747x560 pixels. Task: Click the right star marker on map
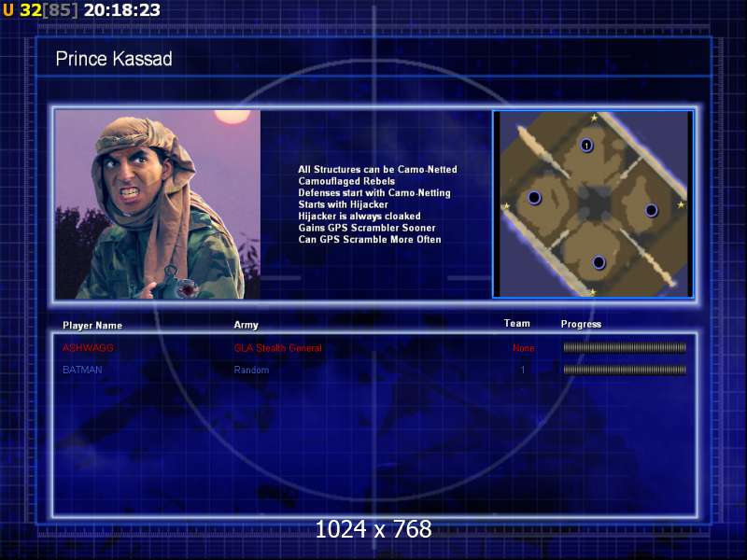point(681,204)
